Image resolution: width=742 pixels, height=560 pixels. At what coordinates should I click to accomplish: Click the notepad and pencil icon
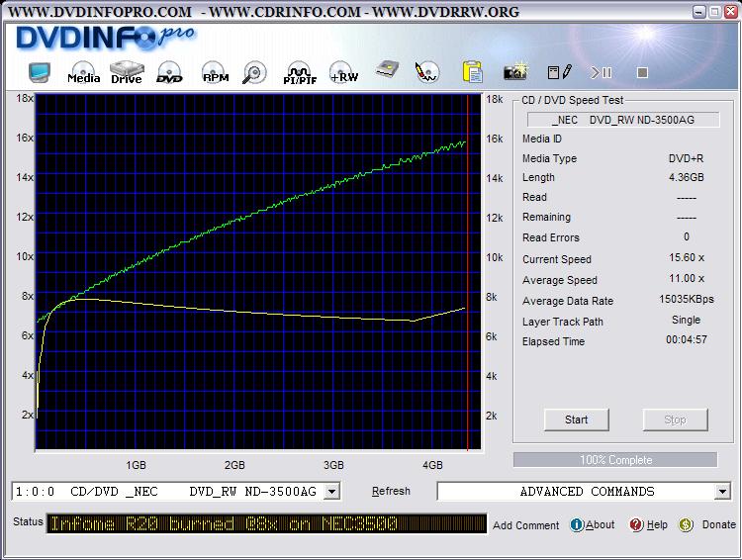pos(559,72)
